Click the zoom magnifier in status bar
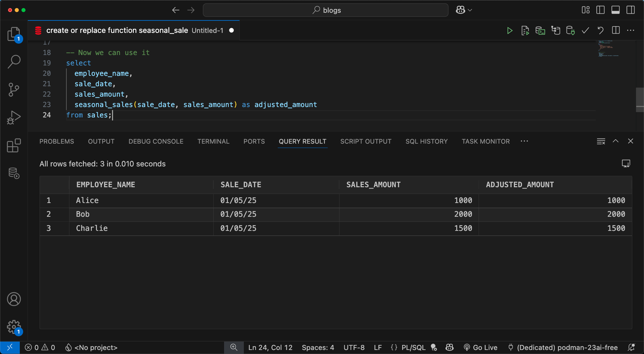The width and height of the screenshot is (644, 354). tap(234, 347)
